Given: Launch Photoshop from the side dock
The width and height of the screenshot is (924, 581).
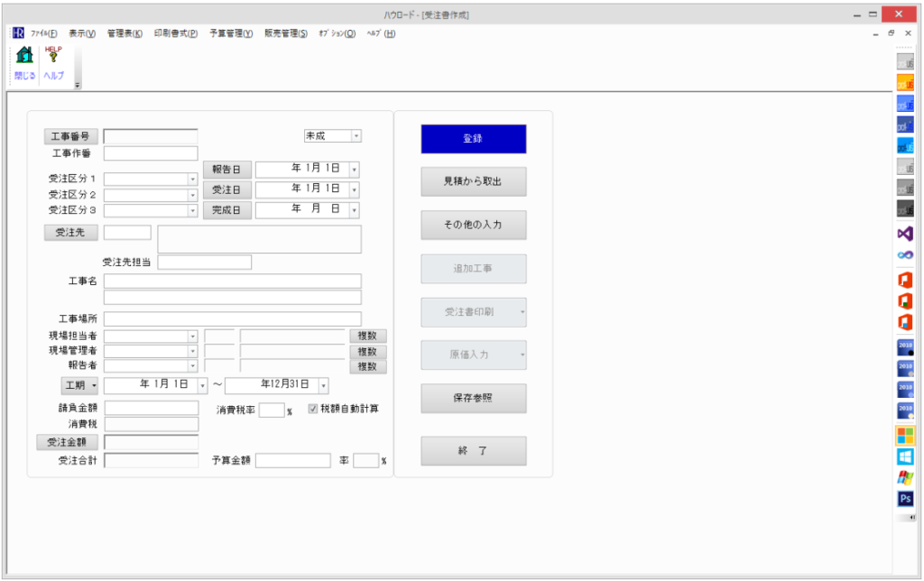Looking at the screenshot, I should tap(904, 498).
